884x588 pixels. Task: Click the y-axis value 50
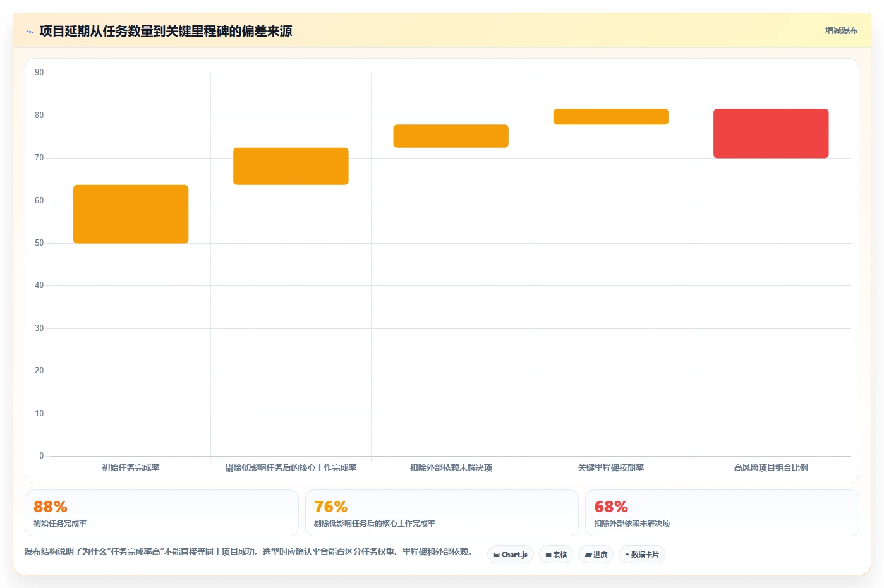pyautogui.click(x=39, y=243)
